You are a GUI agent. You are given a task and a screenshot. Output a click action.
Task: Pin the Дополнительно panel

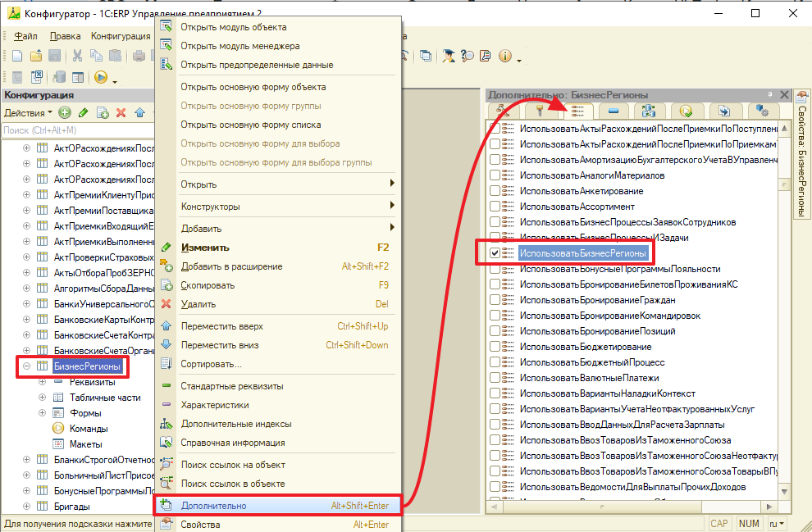pos(770,95)
